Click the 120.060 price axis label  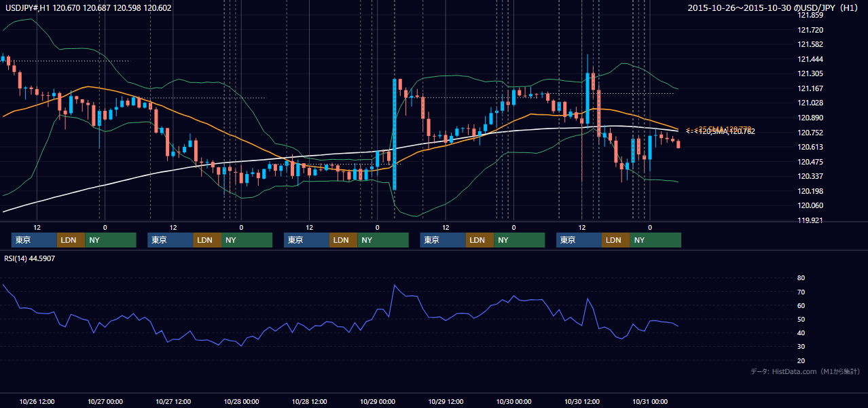(x=810, y=205)
